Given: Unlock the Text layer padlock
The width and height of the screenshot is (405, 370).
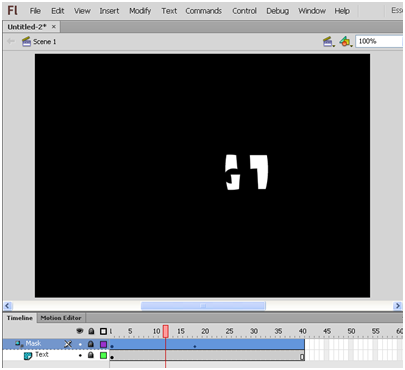Looking at the screenshot, I should pyautogui.click(x=91, y=355).
